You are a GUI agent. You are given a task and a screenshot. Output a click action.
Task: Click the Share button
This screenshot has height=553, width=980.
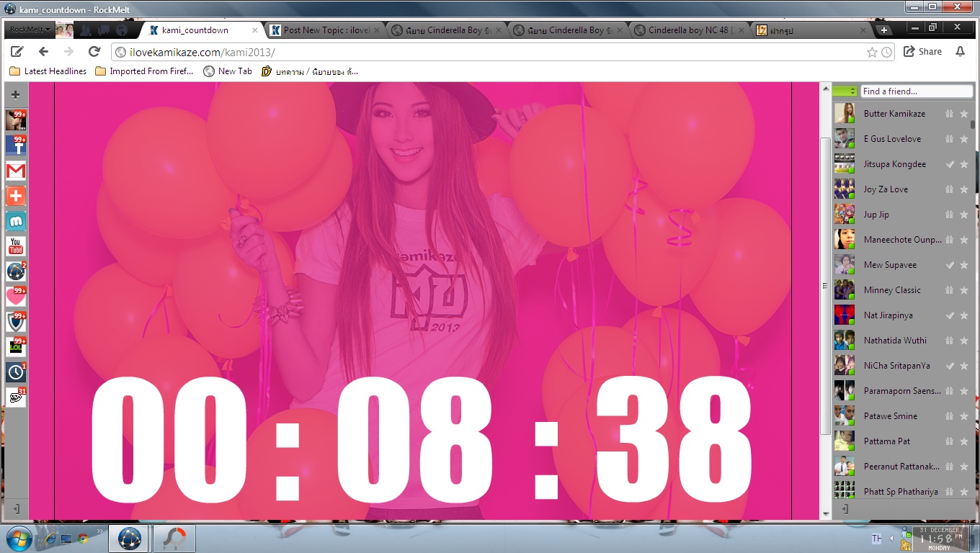(922, 52)
